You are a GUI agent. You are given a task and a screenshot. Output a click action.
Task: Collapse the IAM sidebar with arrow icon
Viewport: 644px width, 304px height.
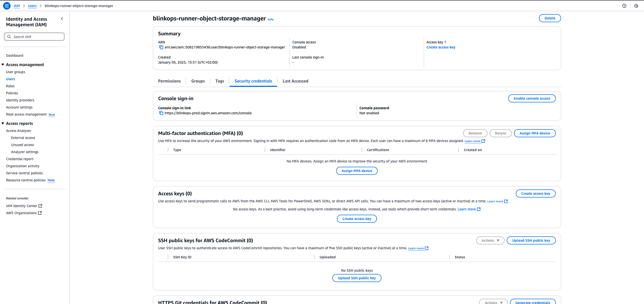(62, 19)
